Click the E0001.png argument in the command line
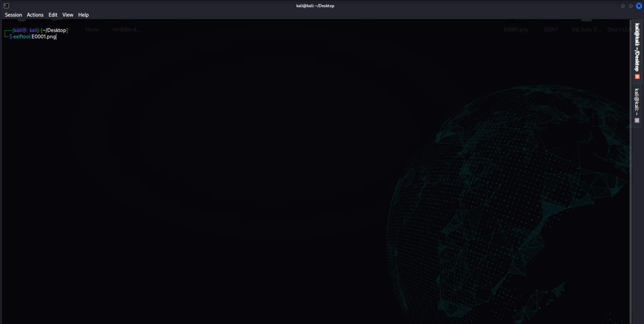 [x=44, y=37]
